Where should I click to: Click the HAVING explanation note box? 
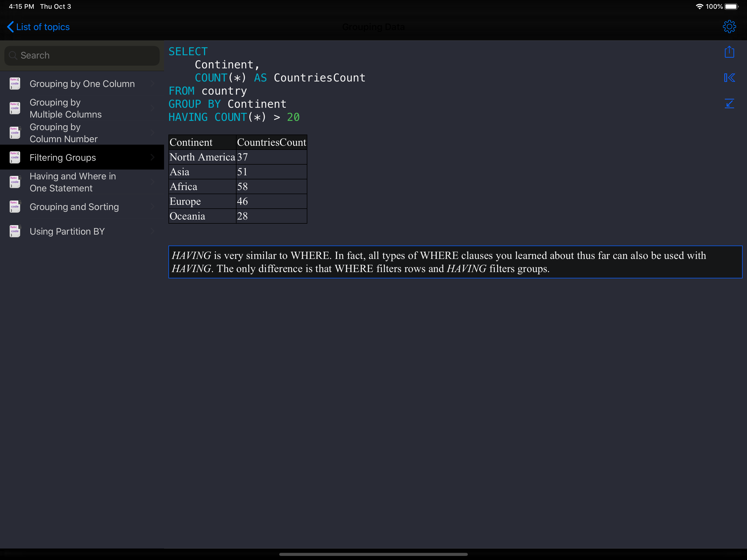(x=455, y=262)
